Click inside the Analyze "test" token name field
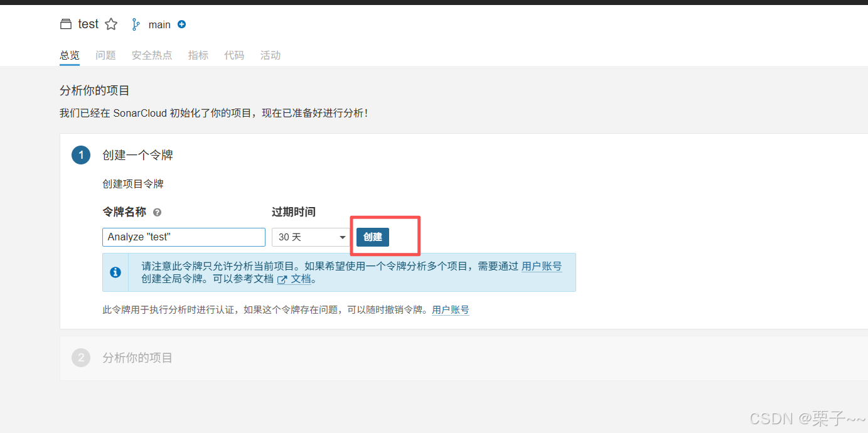 point(183,237)
